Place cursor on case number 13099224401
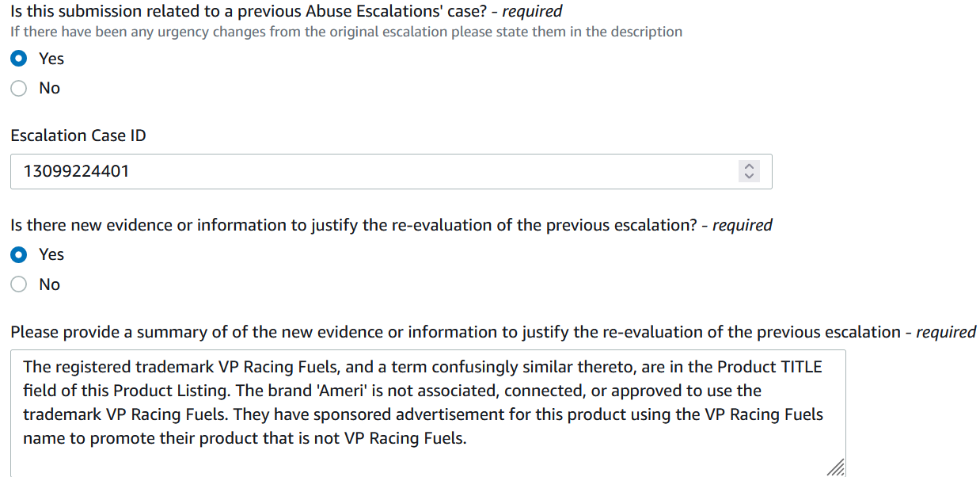 (76, 171)
